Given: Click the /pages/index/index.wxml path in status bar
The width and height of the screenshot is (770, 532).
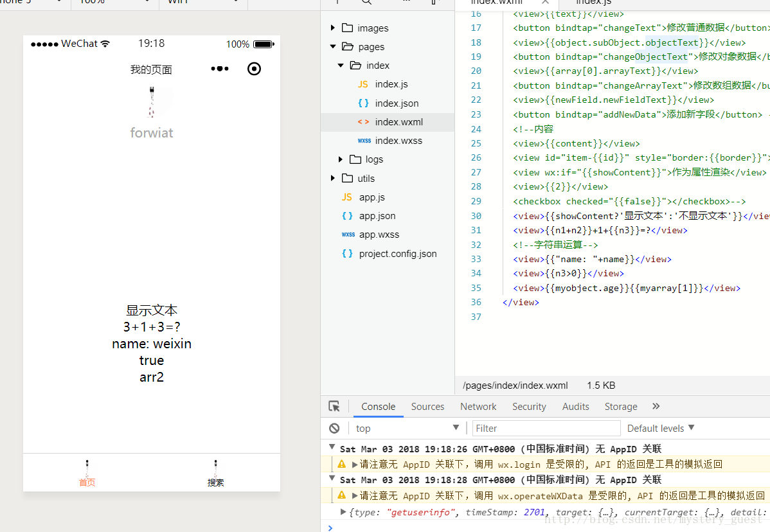Looking at the screenshot, I should [515, 386].
